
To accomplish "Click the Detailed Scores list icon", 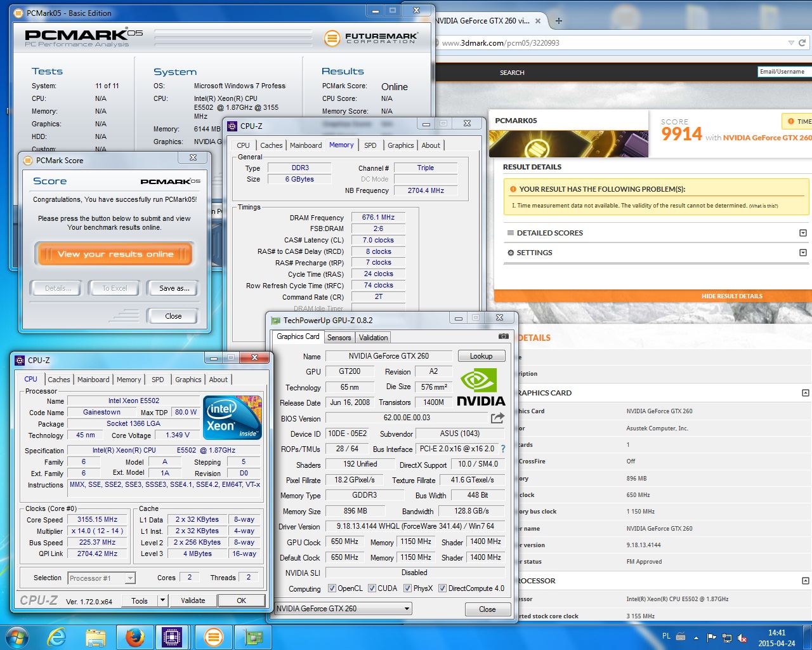I will (x=510, y=233).
